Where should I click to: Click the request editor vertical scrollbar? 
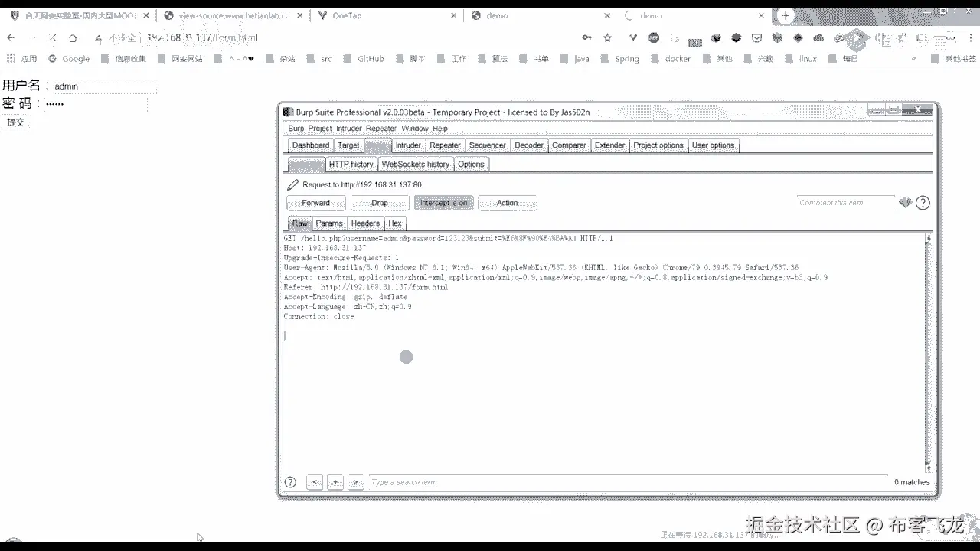coord(929,354)
